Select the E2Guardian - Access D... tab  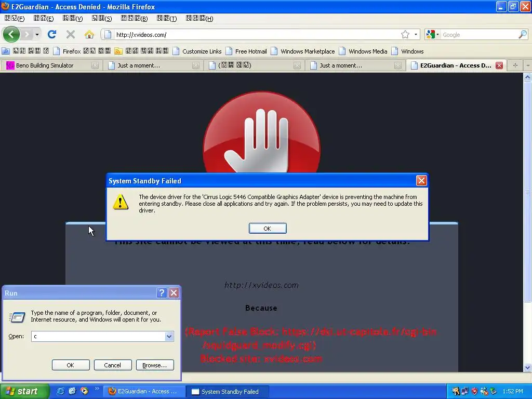456,65
